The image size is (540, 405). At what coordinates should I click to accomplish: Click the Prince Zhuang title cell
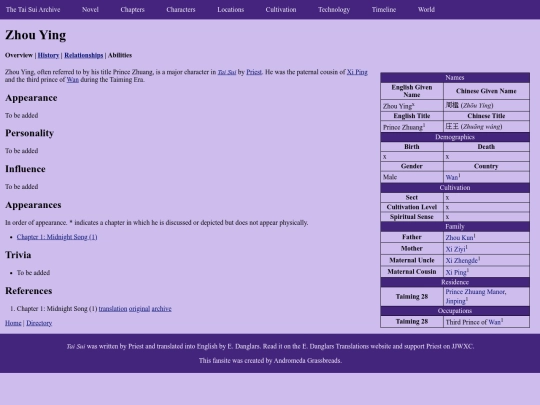pyautogui.click(x=412, y=127)
